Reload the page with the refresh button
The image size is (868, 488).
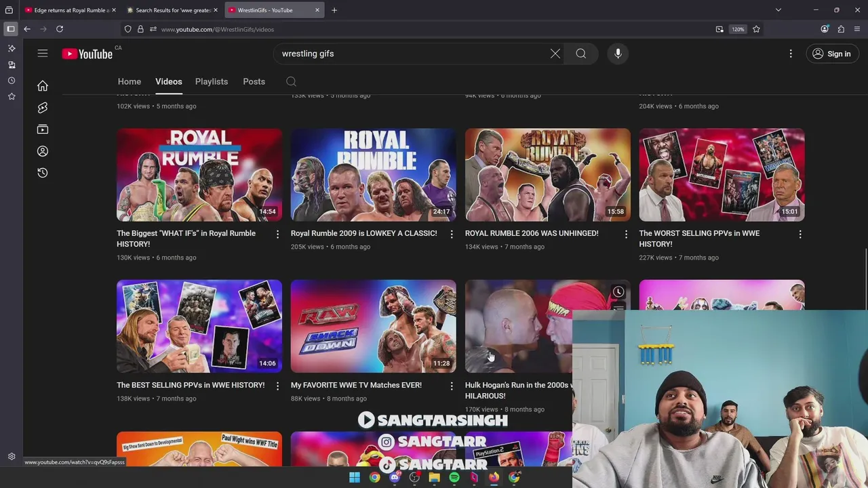pyautogui.click(x=60, y=29)
